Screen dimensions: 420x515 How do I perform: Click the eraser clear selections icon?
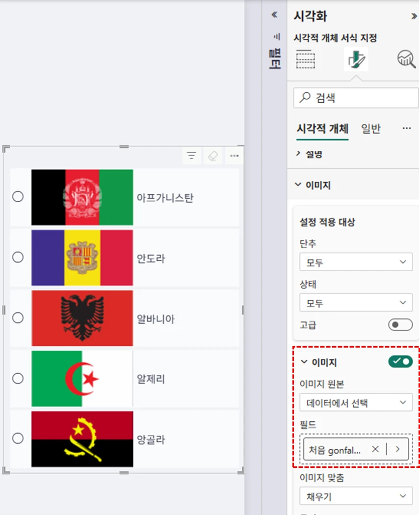(x=212, y=156)
